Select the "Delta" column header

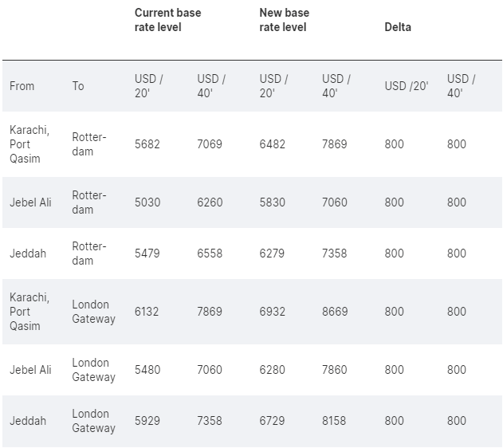pos(398,27)
